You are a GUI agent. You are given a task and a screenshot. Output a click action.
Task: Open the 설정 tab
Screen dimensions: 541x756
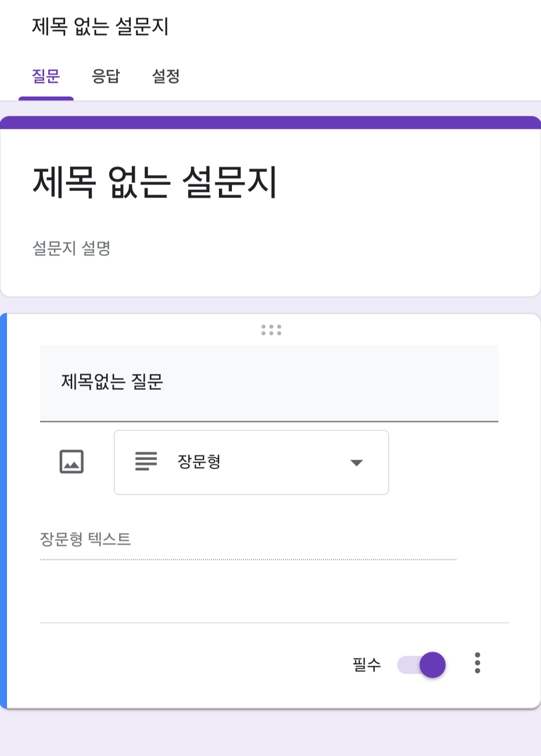[x=166, y=76]
